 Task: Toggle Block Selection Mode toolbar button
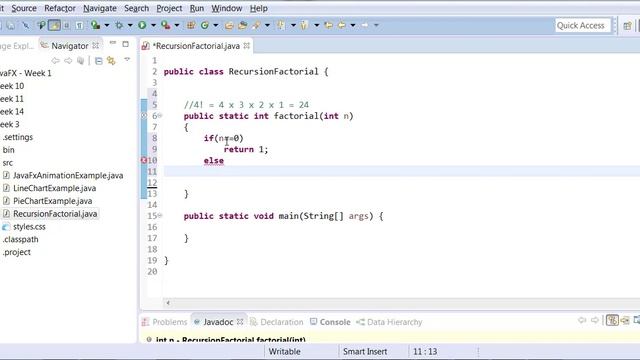pos(67,25)
